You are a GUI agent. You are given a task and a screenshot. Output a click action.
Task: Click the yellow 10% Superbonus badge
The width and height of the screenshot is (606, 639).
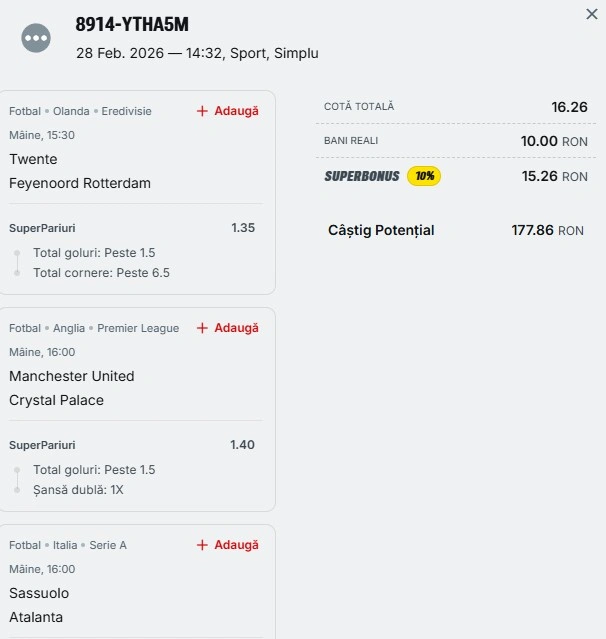coord(424,176)
